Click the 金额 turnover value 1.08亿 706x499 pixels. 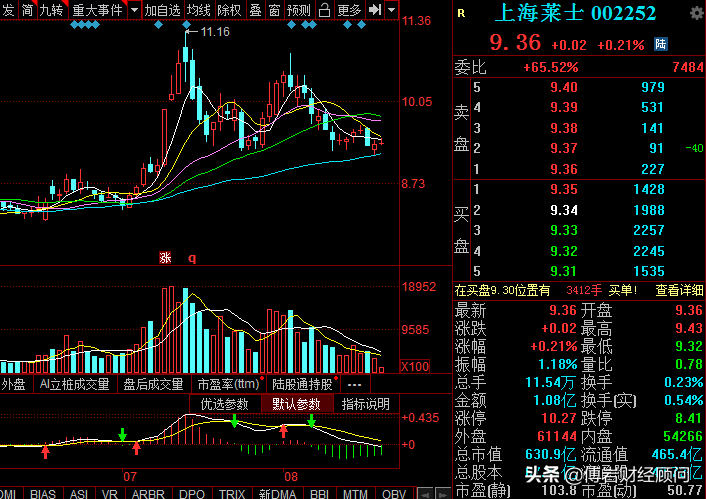[x=555, y=400]
